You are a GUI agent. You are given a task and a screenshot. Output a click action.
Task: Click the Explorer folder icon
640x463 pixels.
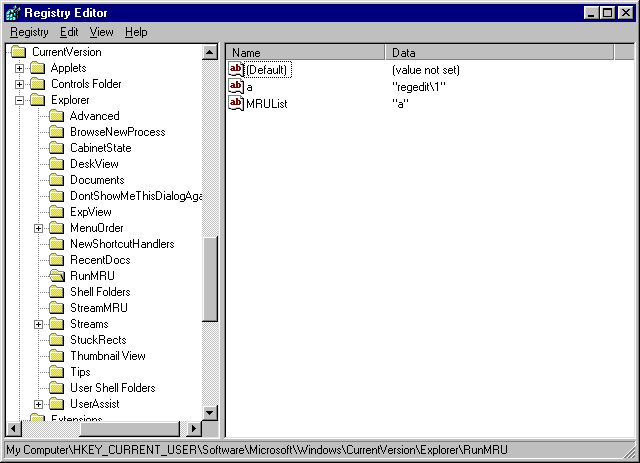[38, 100]
